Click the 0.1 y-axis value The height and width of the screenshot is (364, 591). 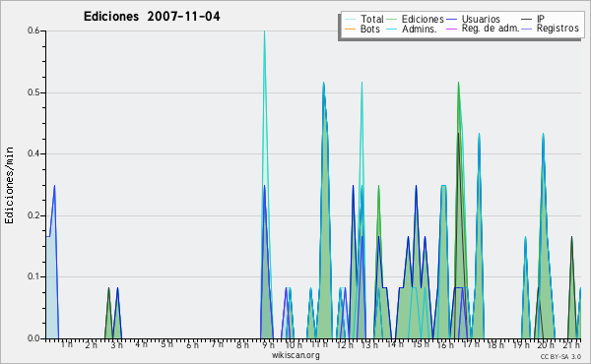[x=33, y=276]
